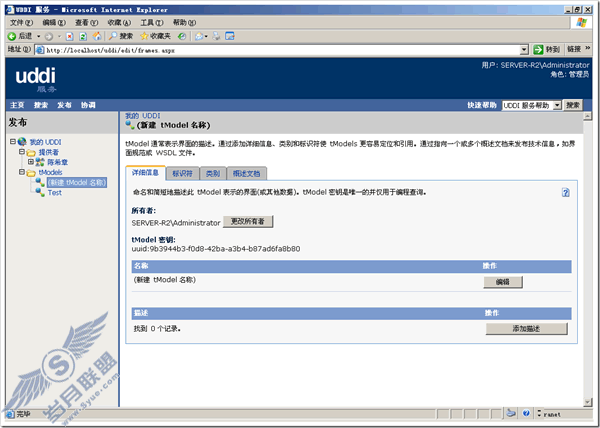
Task: Click the 更改所有者 button
Action: tap(248, 221)
